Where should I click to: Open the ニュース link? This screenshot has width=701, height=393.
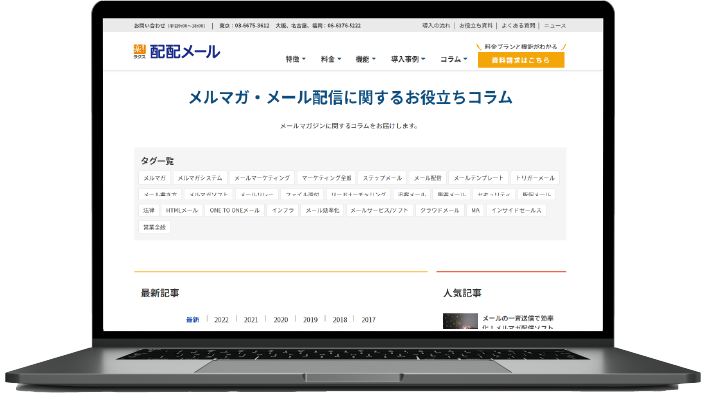(555, 25)
